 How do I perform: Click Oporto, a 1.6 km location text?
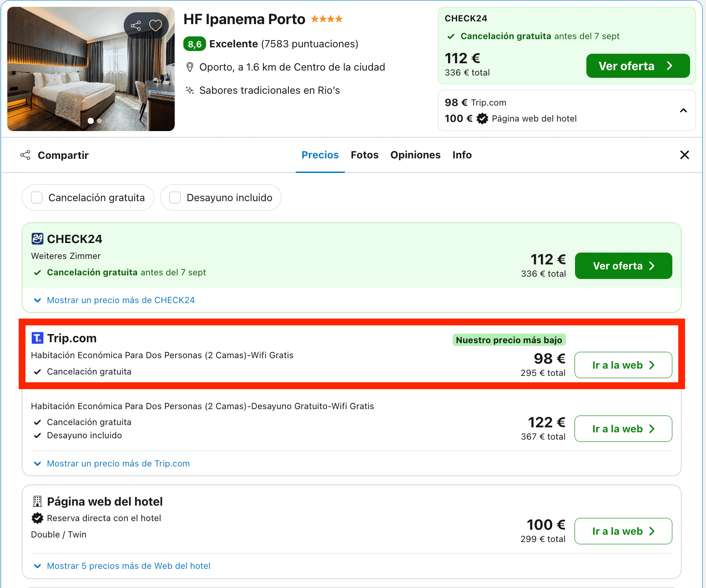[292, 67]
